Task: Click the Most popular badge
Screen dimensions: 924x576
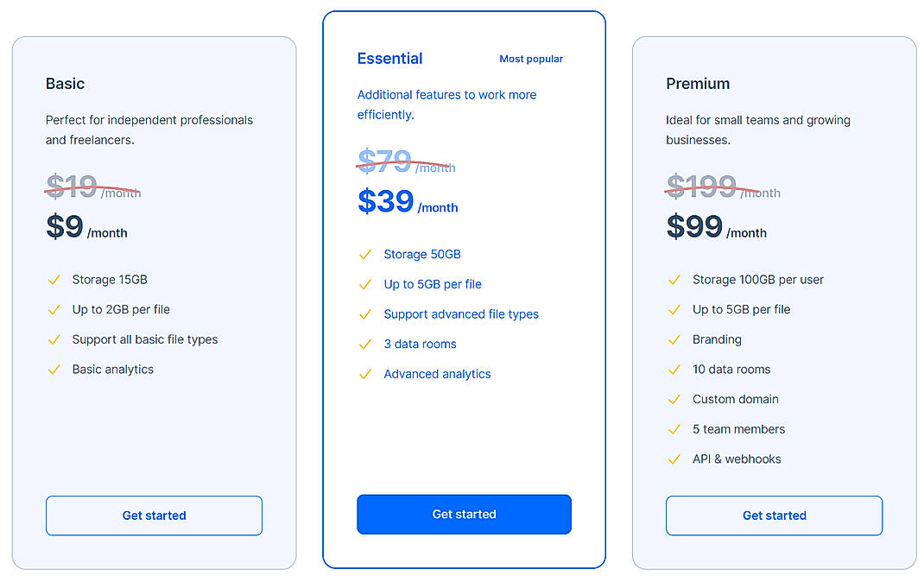Action: (531, 59)
